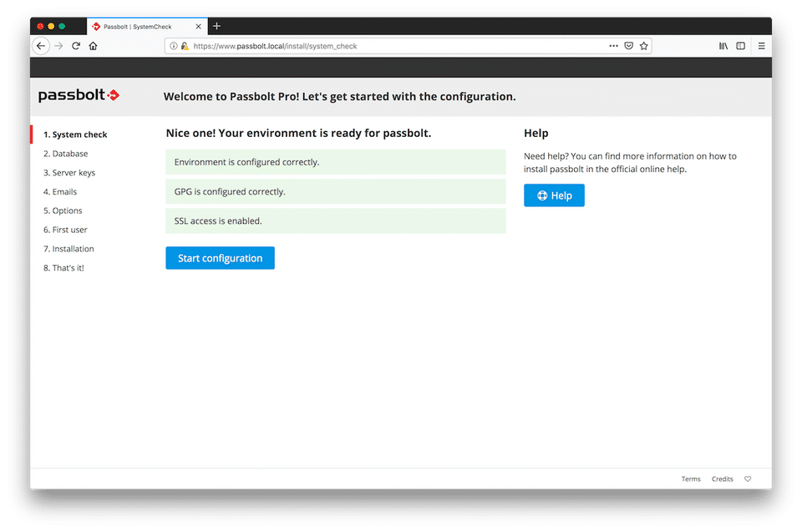
Task: Click the blue Help button
Action: click(554, 195)
